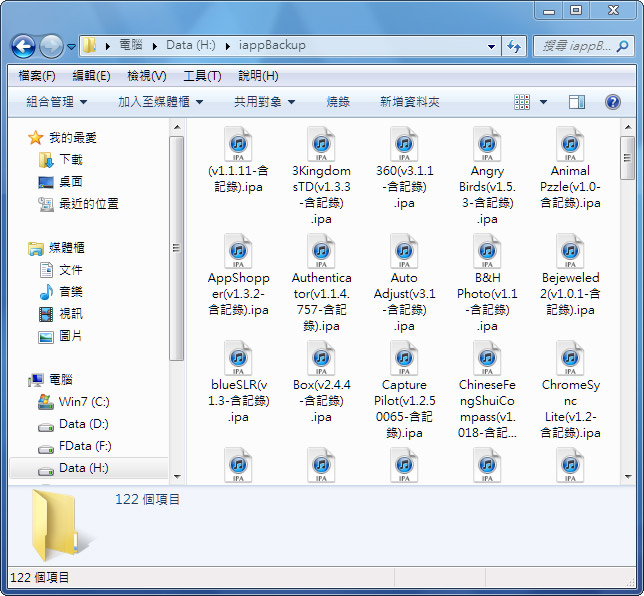Select the AppShopper ipa file icon
Image resolution: width=644 pixels, height=596 pixels.
tap(238, 251)
